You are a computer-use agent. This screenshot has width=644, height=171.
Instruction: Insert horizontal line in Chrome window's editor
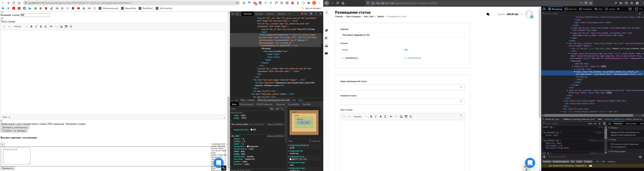coord(71,26)
